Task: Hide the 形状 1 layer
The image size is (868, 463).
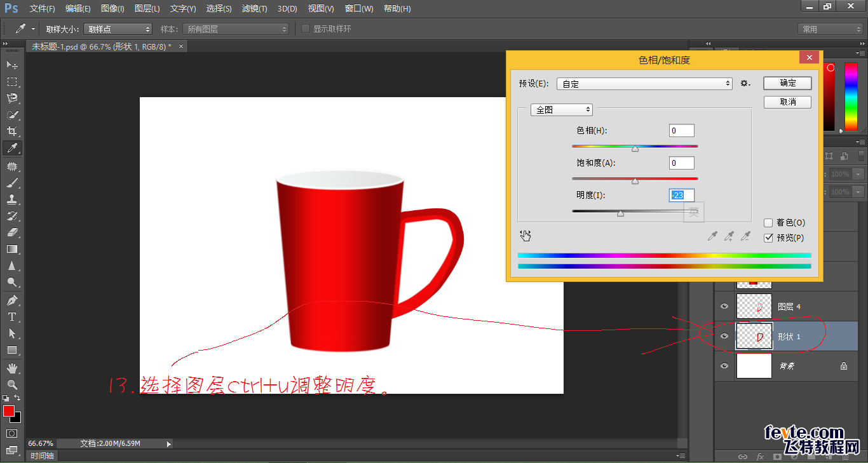Action: coord(724,336)
